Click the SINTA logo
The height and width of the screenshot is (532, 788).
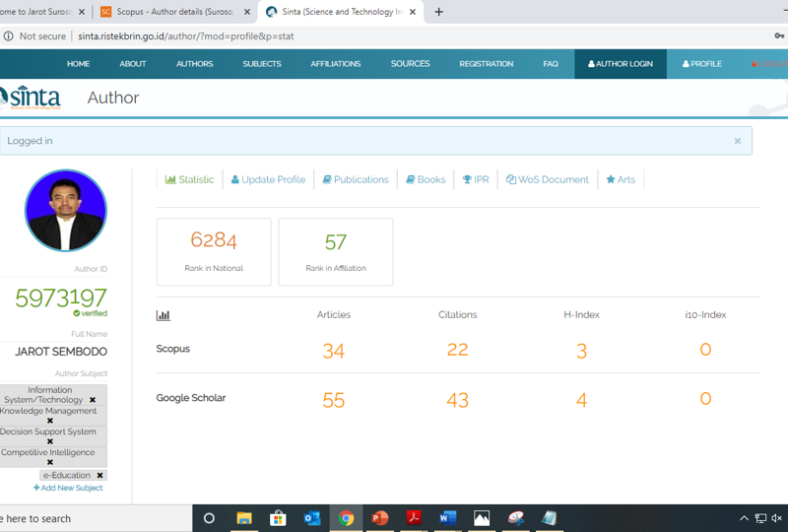point(30,98)
